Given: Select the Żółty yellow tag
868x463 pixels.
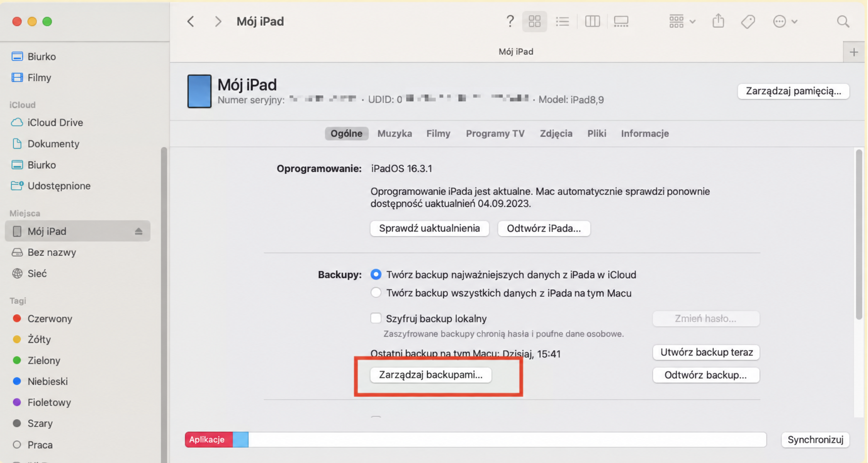Looking at the screenshot, I should 31,339.
